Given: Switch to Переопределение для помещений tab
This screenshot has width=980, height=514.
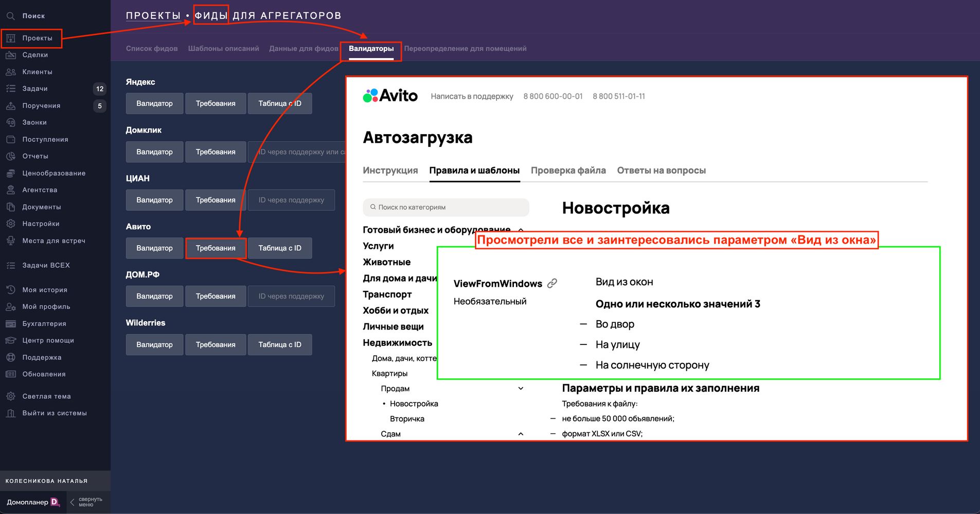Looking at the screenshot, I should click(x=465, y=48).
